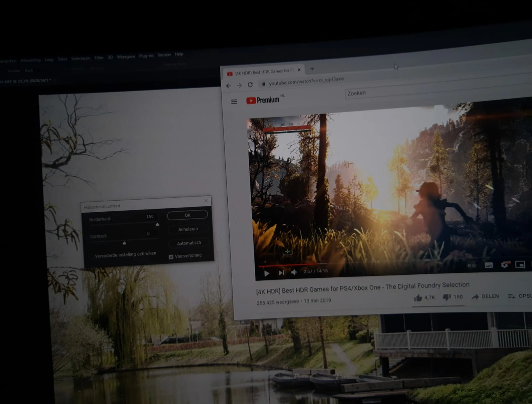Go back in the Chrome browser
This screenshot has height=404, width=532.
tap(228, 86)
